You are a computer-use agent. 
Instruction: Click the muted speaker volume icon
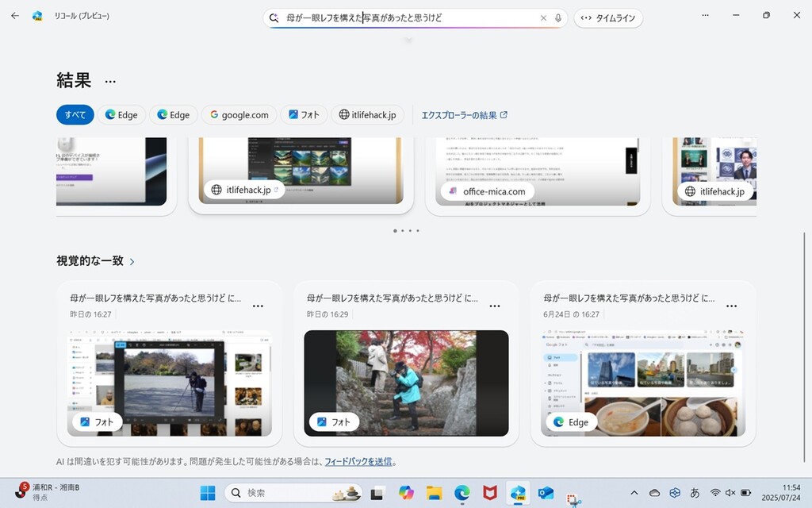[730, 493]
